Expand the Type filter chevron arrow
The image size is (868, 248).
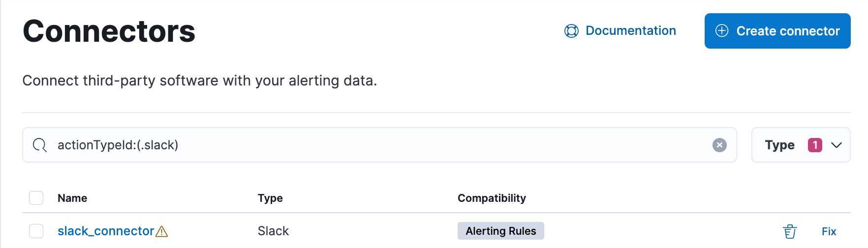pos(837,145)
